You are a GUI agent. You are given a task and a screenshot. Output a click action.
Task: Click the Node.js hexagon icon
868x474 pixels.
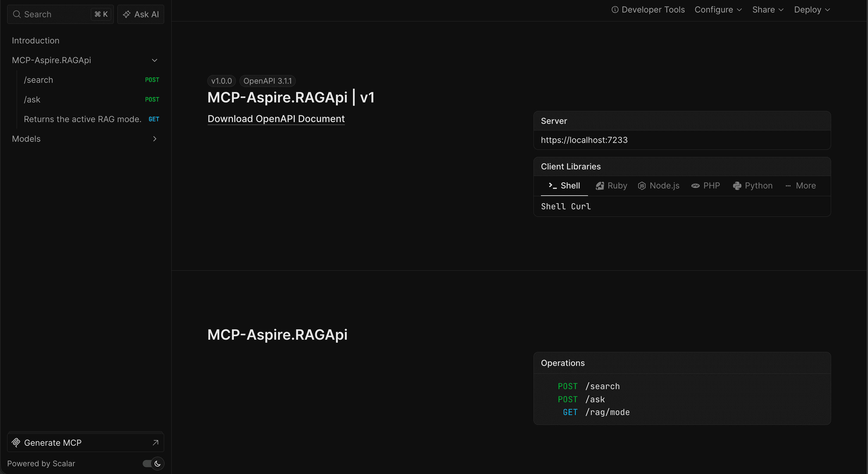(642, 185)
